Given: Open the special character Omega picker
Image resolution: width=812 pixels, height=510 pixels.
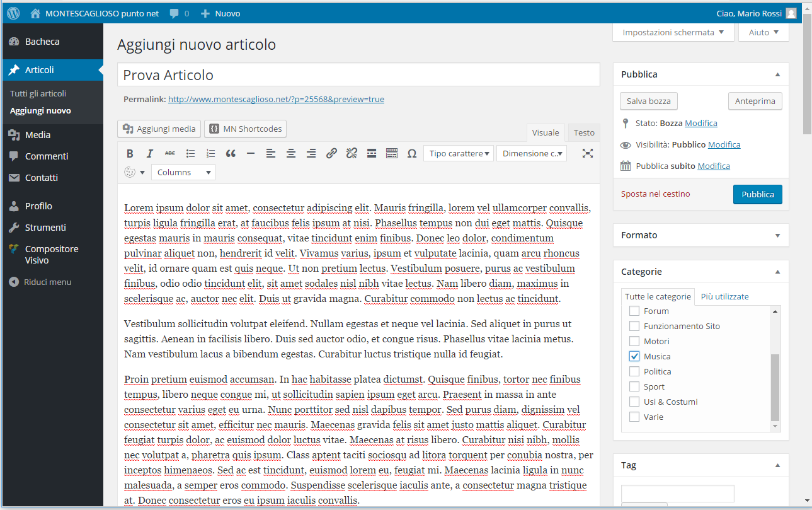Looking at the screenshot, I should click(x=412, y=153).
